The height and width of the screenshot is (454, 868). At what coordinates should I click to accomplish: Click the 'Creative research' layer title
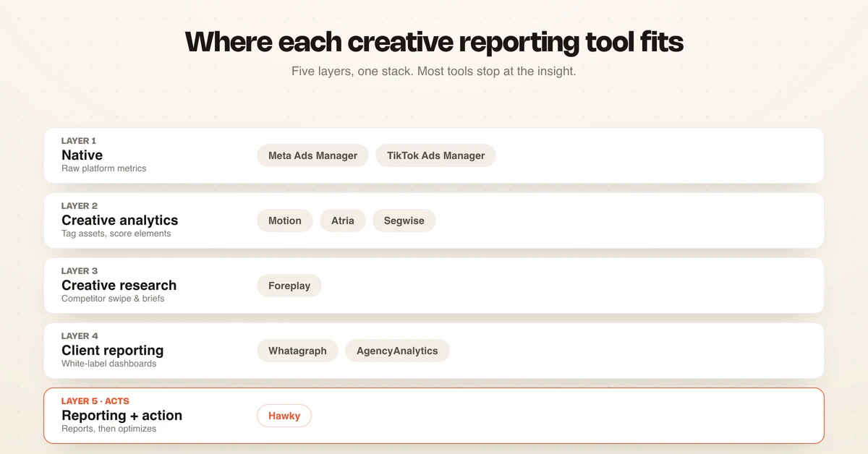(x=119, y=285)
